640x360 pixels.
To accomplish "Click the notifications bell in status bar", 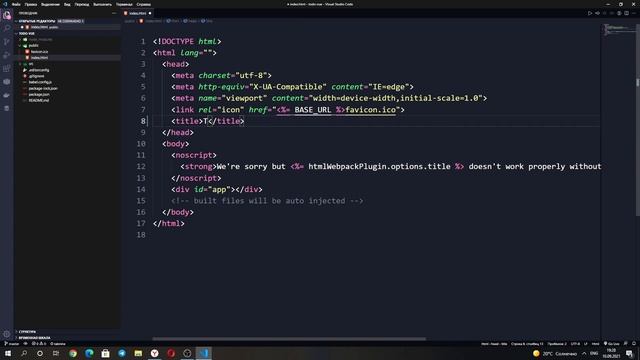I will pos(634,344).
